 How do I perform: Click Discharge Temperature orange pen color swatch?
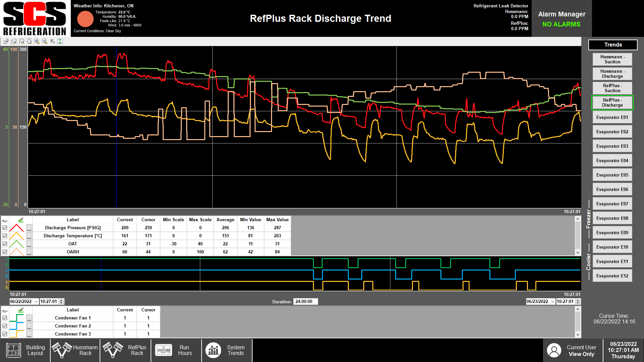tap(17, 236)
